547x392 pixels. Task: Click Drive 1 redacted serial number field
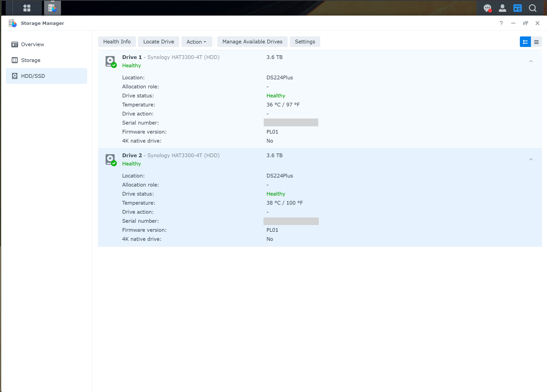[291, 123]
